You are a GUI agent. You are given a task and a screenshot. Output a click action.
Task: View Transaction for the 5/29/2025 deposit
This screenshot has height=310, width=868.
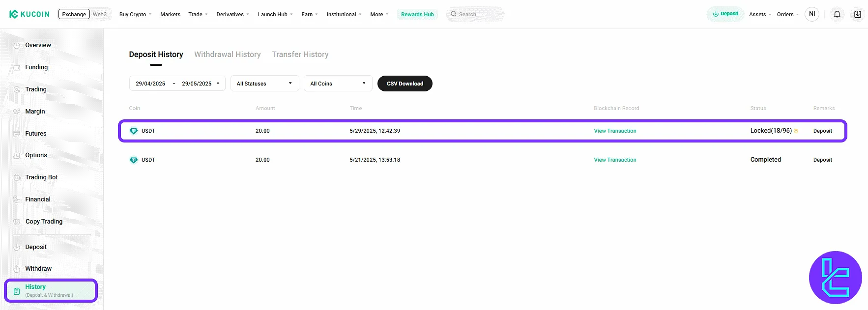tap(615, 131)
